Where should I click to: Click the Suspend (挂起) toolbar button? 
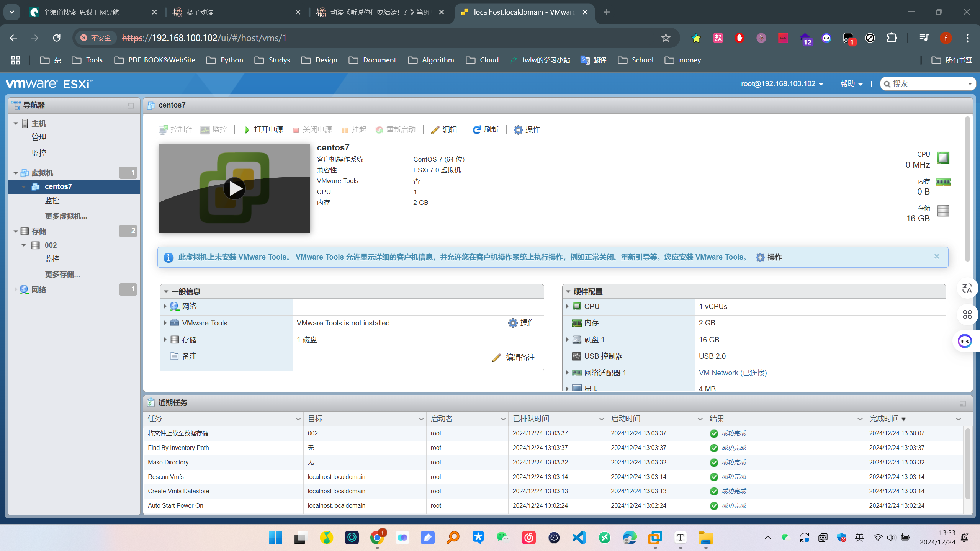[354, 130]
